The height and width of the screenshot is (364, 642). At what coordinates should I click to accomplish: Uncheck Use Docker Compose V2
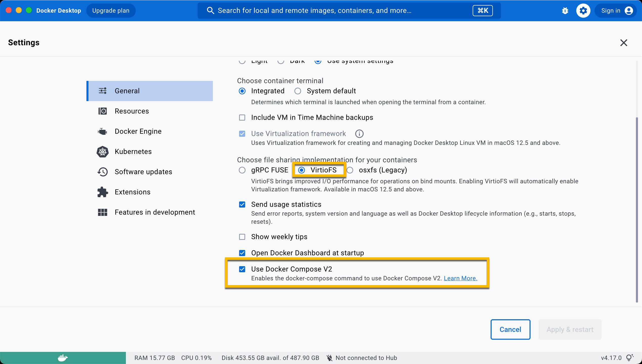(242, 269)
